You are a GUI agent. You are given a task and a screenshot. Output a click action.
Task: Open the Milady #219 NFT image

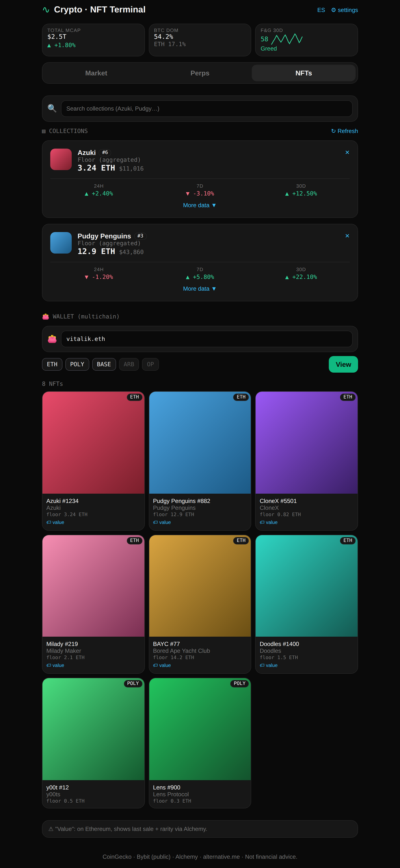93,586
